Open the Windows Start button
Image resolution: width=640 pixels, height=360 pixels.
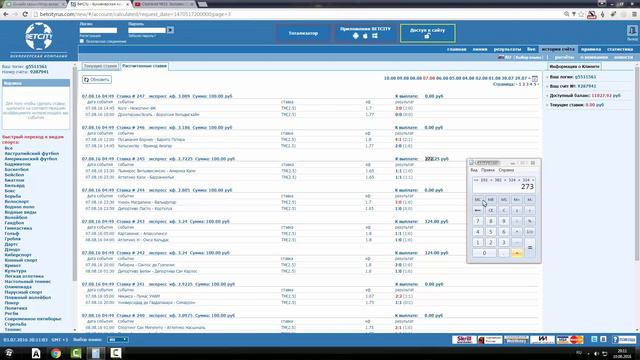pyautogui.click(x=9, y=353)
